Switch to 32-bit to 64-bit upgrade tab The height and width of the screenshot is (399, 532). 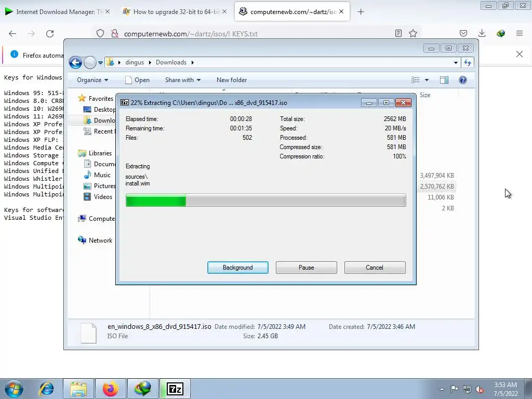pyautogui.click(x=175, y=11)
